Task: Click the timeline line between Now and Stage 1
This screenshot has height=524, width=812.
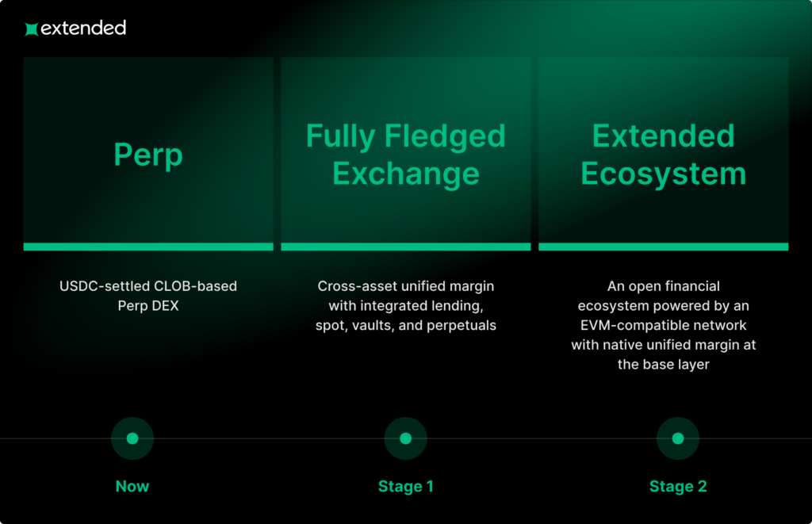Action: pos(270,438)
